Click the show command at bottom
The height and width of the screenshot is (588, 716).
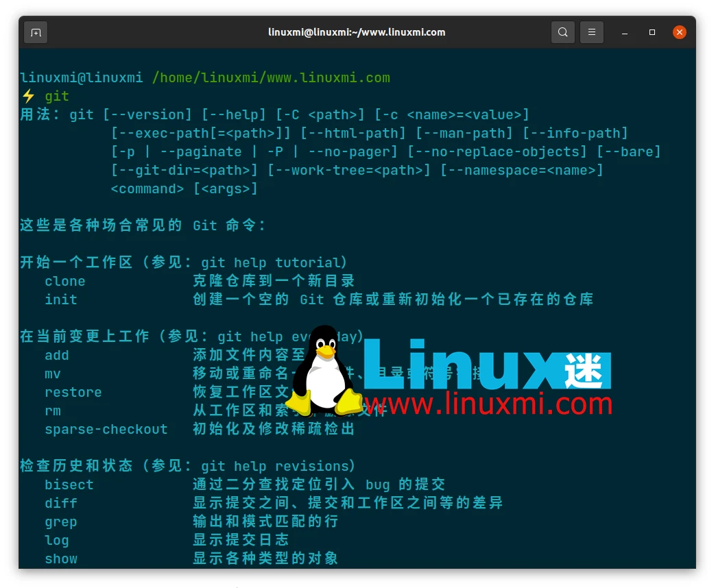pyautogui.click(x=61, y=559)
